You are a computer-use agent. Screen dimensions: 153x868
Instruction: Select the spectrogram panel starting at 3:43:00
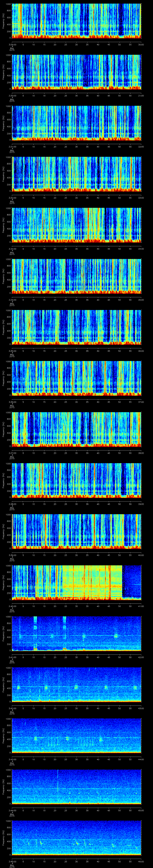[77, 736]
